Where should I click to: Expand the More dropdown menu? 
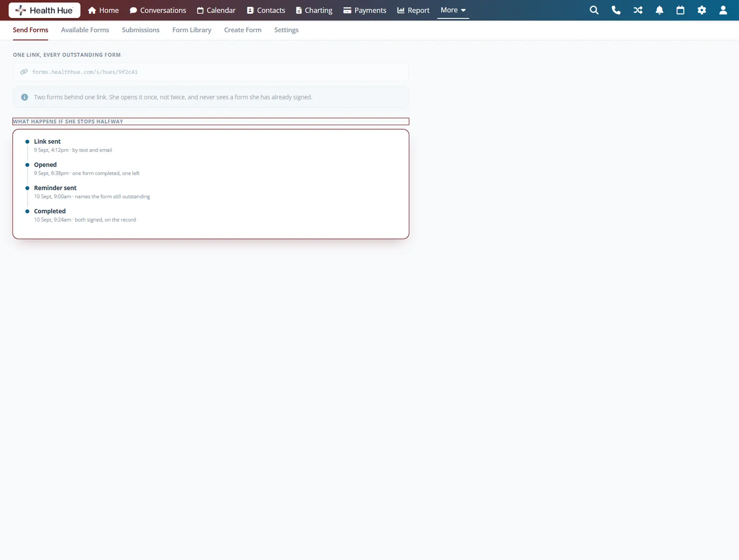click(453, 10)
